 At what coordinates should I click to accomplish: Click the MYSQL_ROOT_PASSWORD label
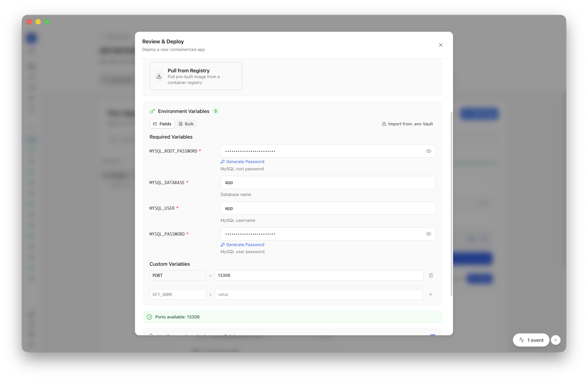pyautogui.click(x=173, y=151)
